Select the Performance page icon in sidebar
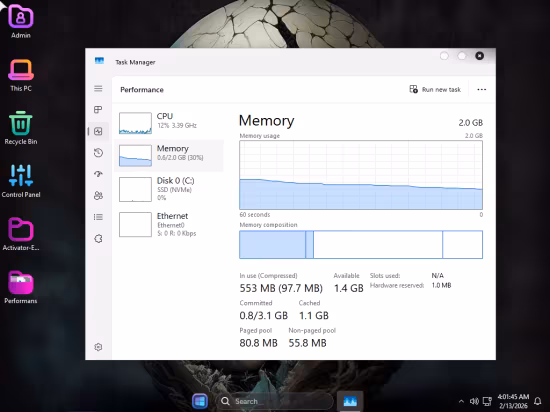 click(98, 131)
